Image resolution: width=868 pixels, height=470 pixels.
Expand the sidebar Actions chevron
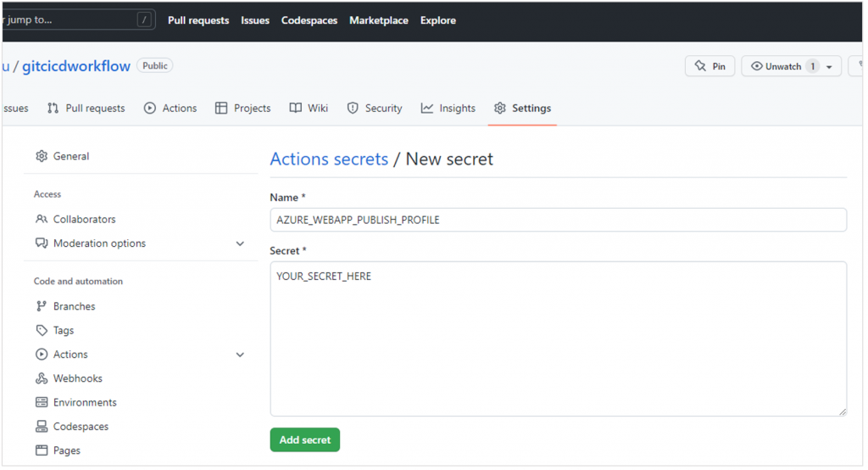pos(240,355)
